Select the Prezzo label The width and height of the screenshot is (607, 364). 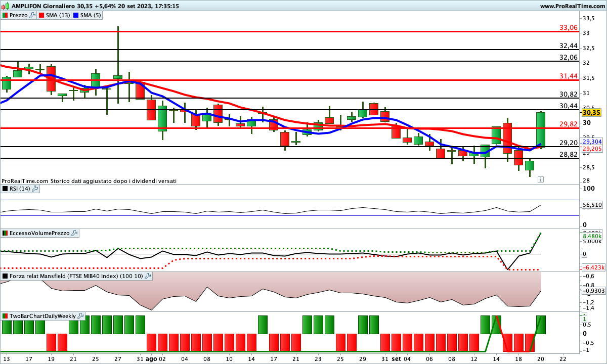point(19,15)
